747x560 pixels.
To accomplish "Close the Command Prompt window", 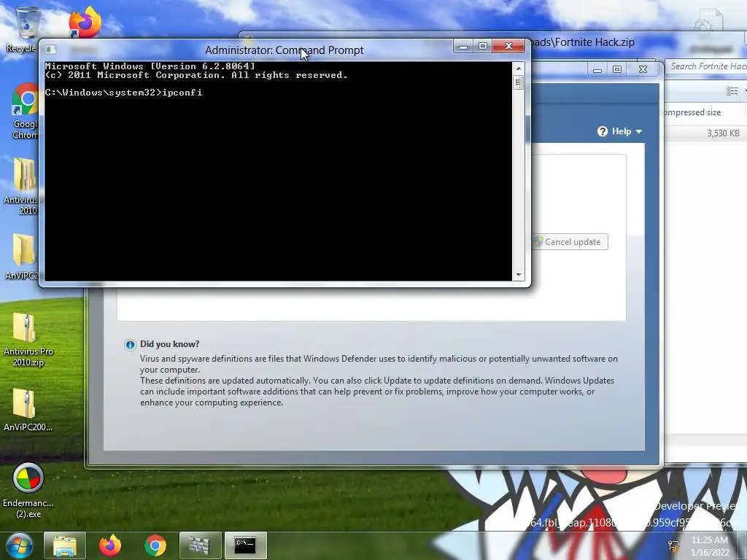I will [x=508, y=46].
